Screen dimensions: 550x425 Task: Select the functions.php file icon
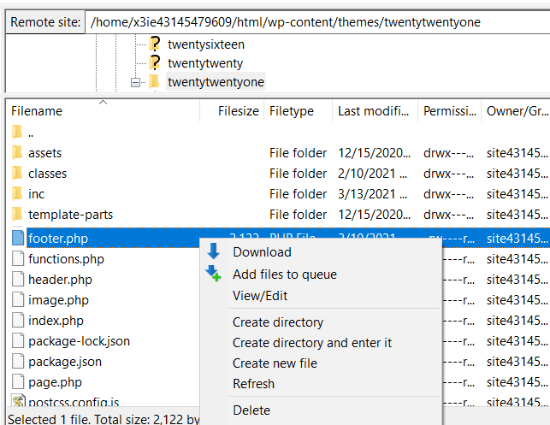(18, 259)
